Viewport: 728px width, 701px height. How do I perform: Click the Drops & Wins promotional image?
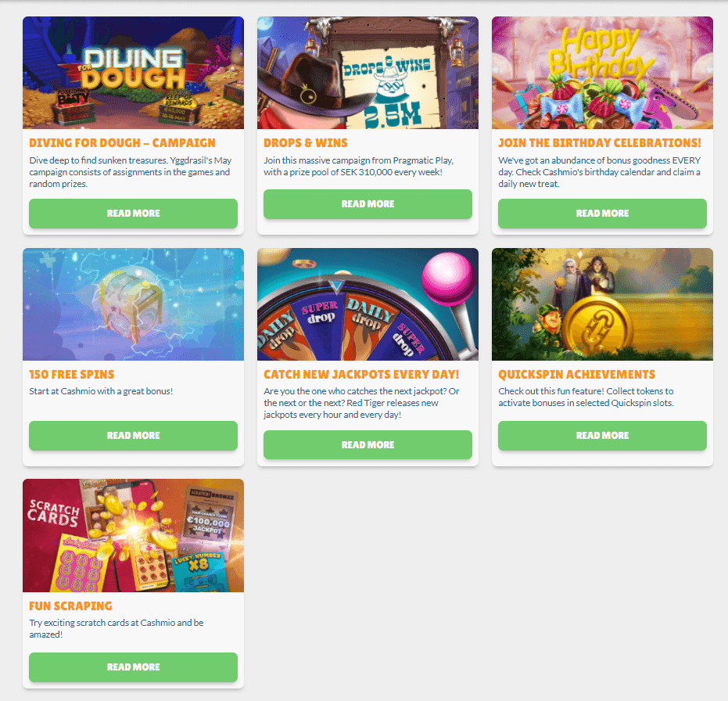click(x=368, y=73)
